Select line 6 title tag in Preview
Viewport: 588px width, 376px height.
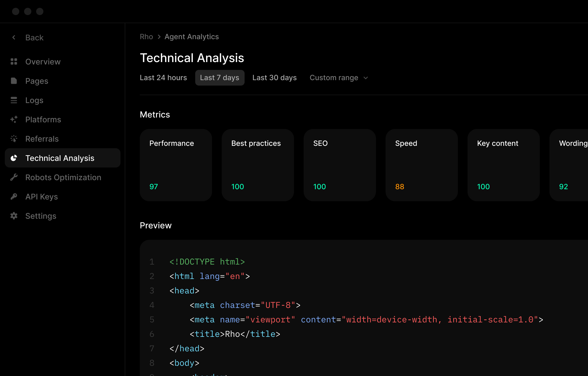tap(234, 334)
